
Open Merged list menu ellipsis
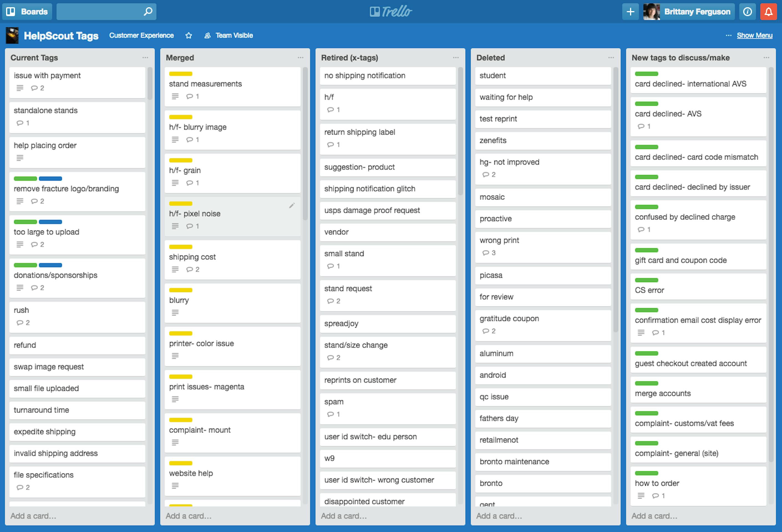(301, 57)
